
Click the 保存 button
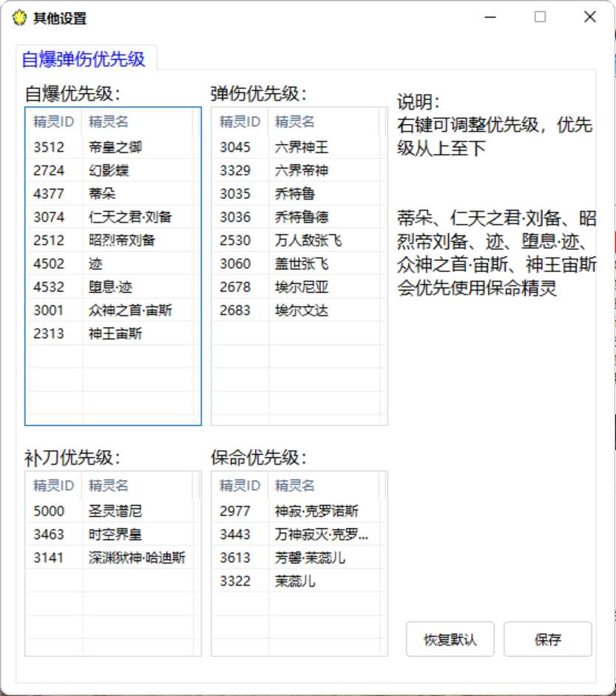[x=547, y=640]
